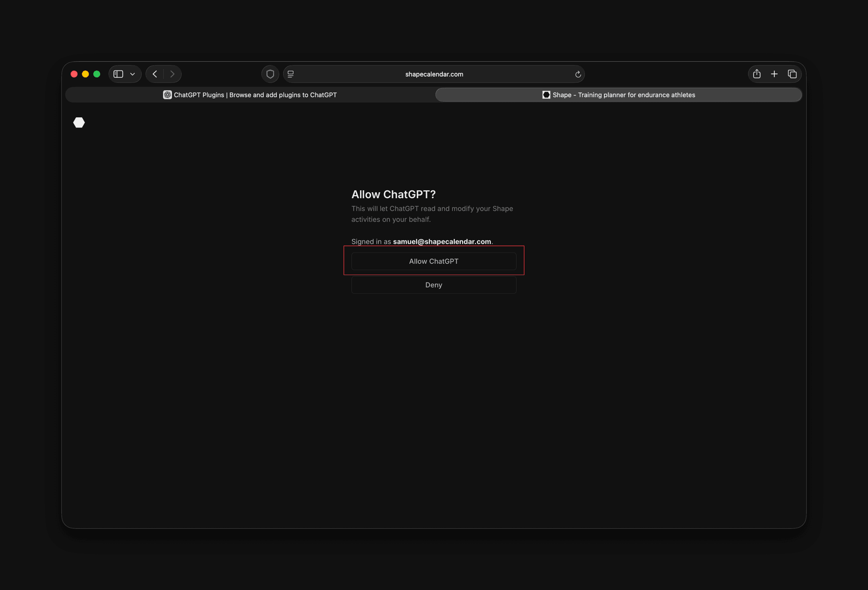Close the Safari window

coord(74,74)
